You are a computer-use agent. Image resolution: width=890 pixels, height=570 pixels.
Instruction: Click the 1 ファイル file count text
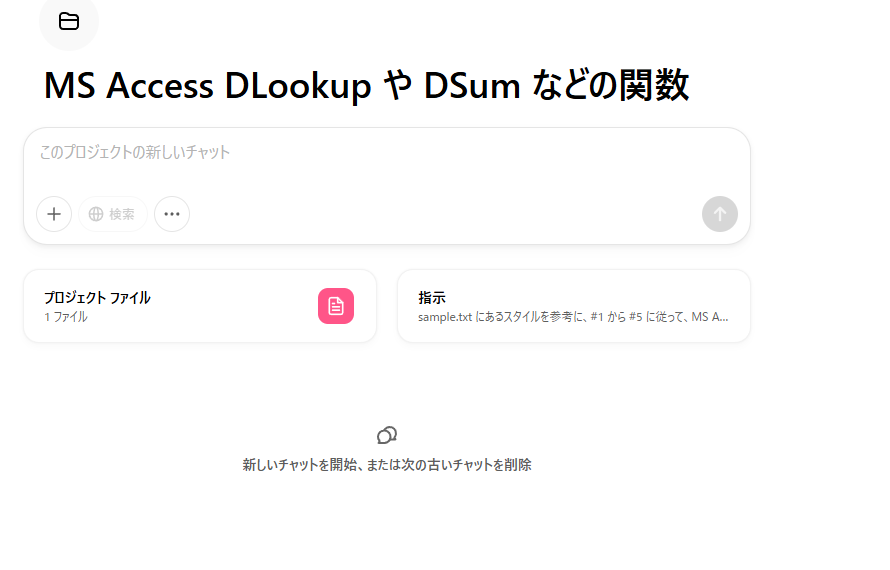66,317
